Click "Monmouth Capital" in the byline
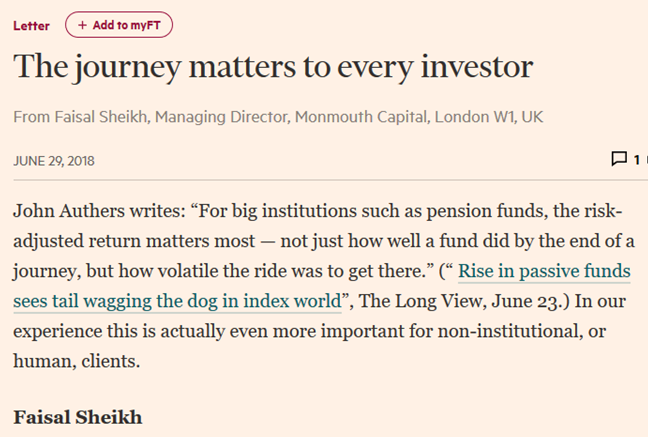The height and width of the screenshot is (437, 648). [x=361, y=117]
